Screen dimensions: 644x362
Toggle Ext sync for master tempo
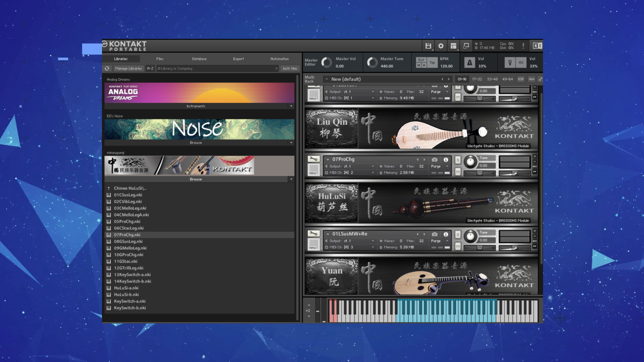point(421,60)
